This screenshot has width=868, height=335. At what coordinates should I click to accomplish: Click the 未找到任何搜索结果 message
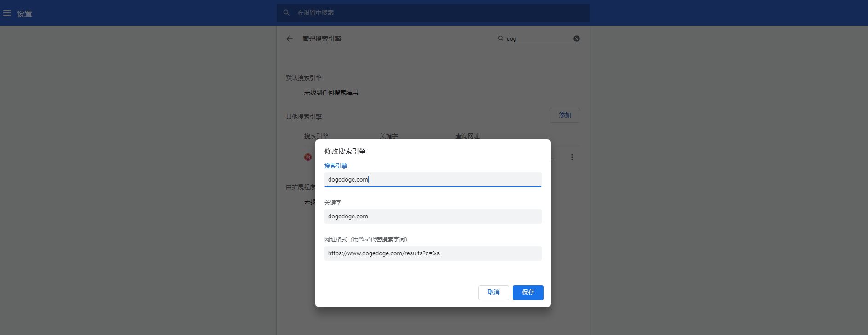(331, 93)
